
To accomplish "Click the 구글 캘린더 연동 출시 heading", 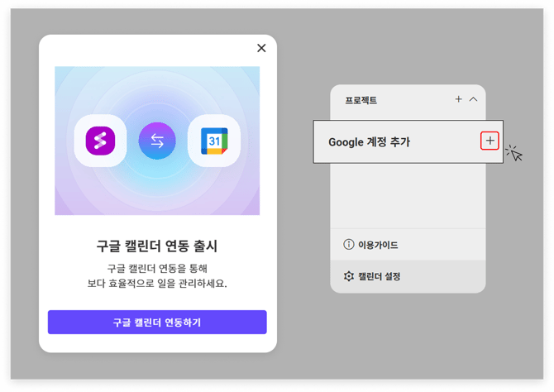I will [157, 246].
